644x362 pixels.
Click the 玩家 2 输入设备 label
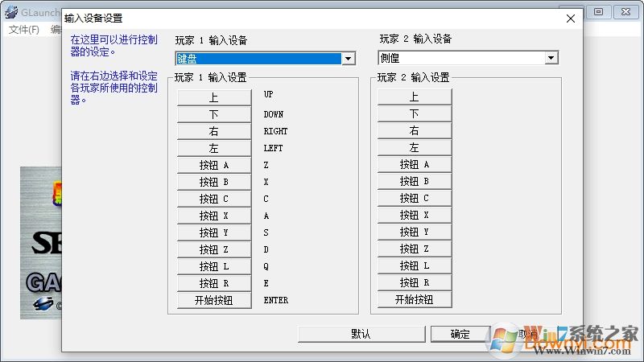pyautogui.click(x=415, y=39)
